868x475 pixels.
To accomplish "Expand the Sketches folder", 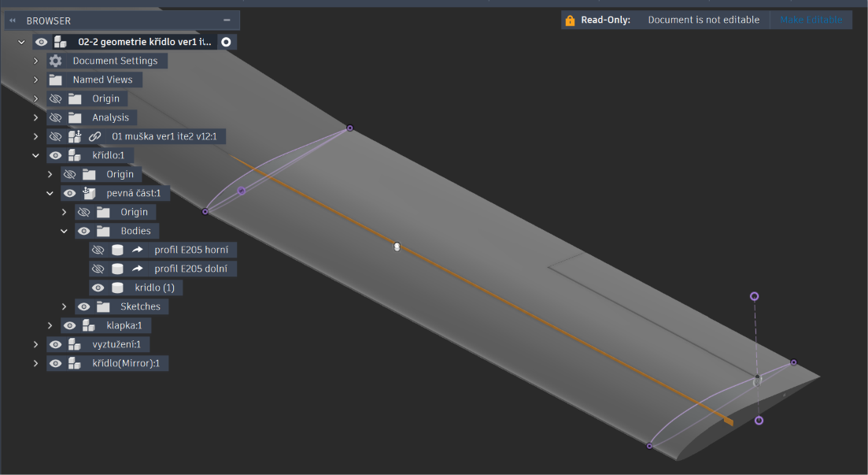I will pos(65,306).
